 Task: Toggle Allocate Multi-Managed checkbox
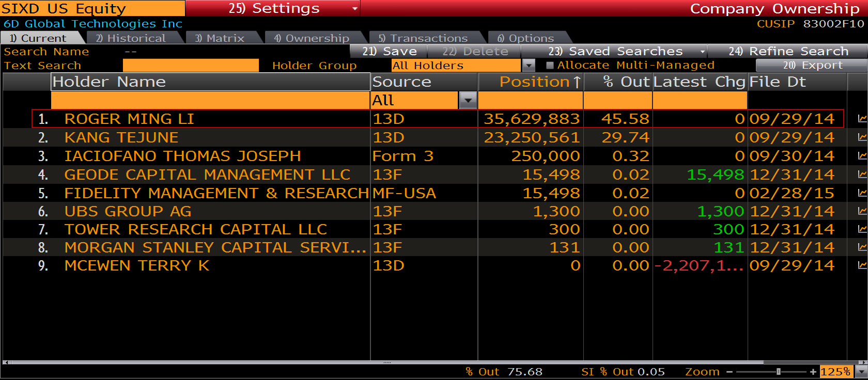pos(550,65)
